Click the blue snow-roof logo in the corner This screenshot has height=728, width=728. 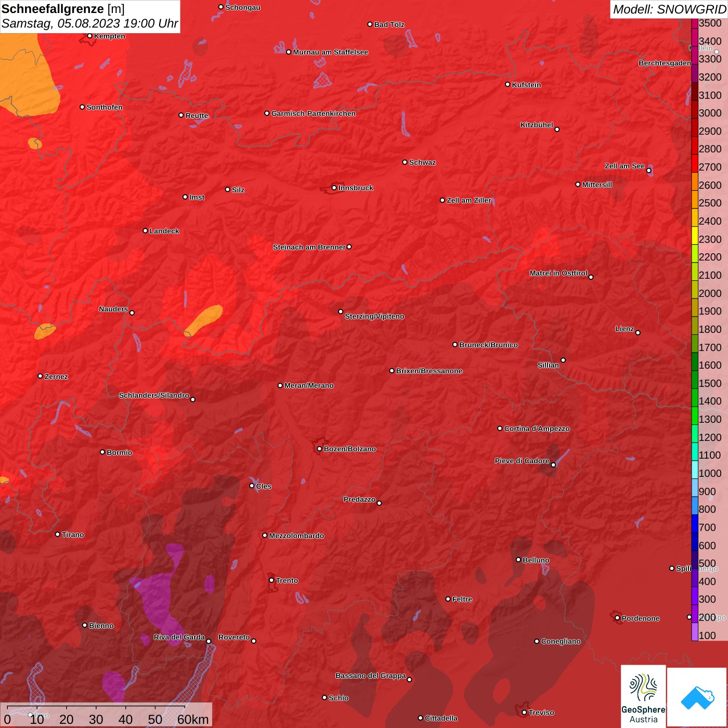(697, 698)
